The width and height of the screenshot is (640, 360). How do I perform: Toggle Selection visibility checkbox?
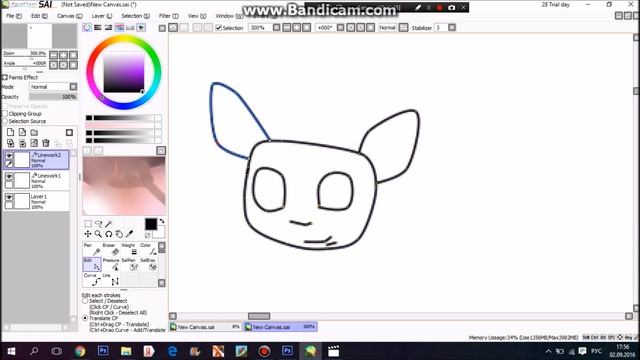[218, 28]
